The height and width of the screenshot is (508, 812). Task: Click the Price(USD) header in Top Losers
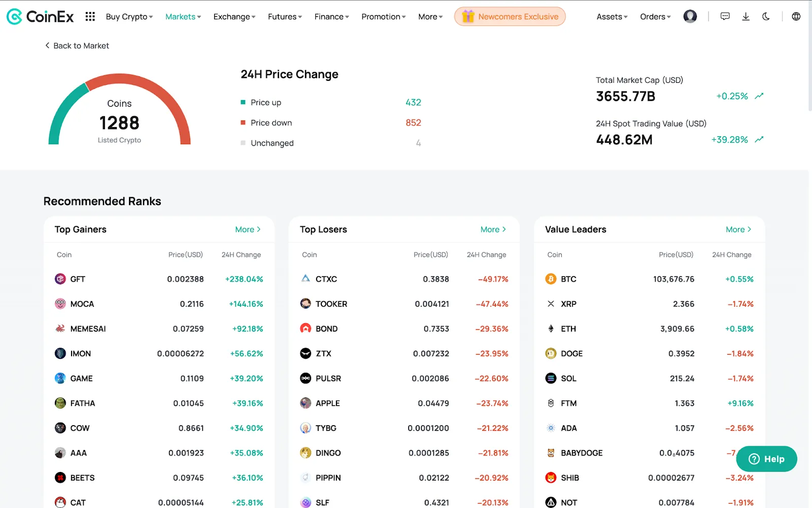431,255
